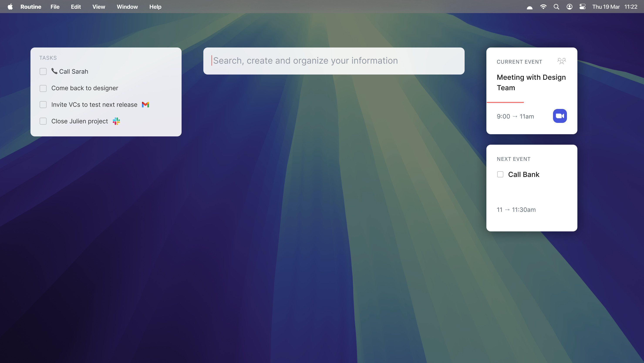Click the phone emoji next to Call Sarah

54,71
